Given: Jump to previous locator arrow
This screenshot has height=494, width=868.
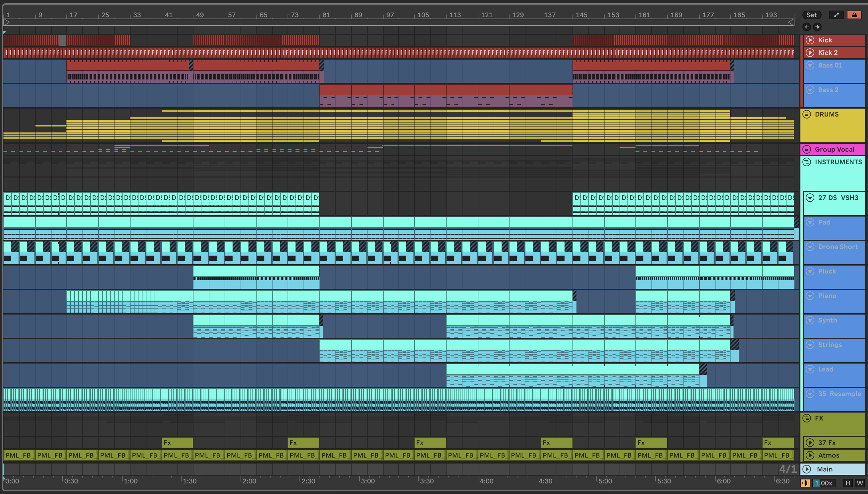Looking at the screenshot, I should coord(807,27).
